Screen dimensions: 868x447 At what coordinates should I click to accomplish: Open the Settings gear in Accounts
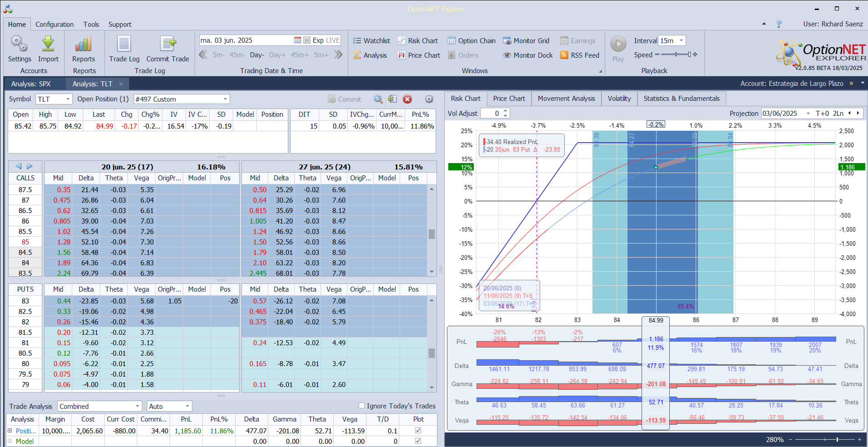tap(19, 49)
